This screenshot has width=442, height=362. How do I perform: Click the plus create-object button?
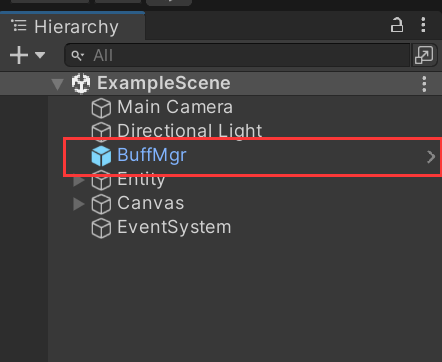click(19, 55)
